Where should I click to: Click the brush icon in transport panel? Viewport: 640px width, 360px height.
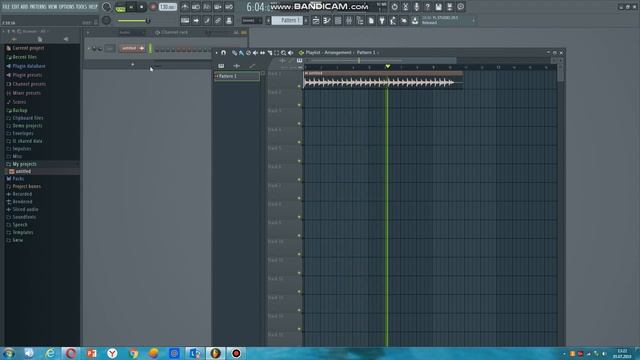[207, 20]
